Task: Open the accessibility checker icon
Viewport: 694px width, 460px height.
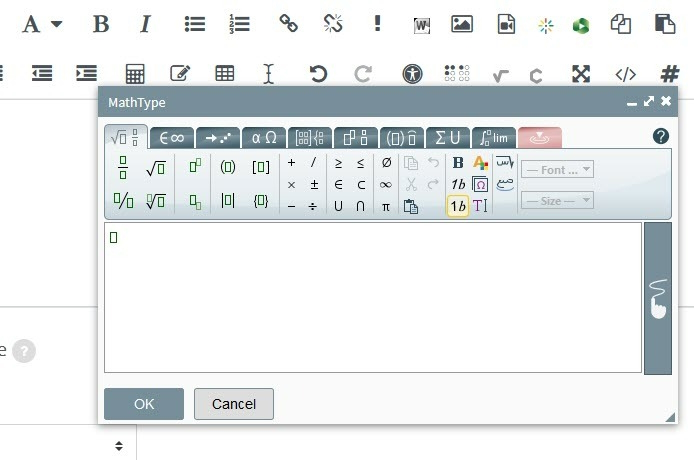Action: tap(413, 73)
